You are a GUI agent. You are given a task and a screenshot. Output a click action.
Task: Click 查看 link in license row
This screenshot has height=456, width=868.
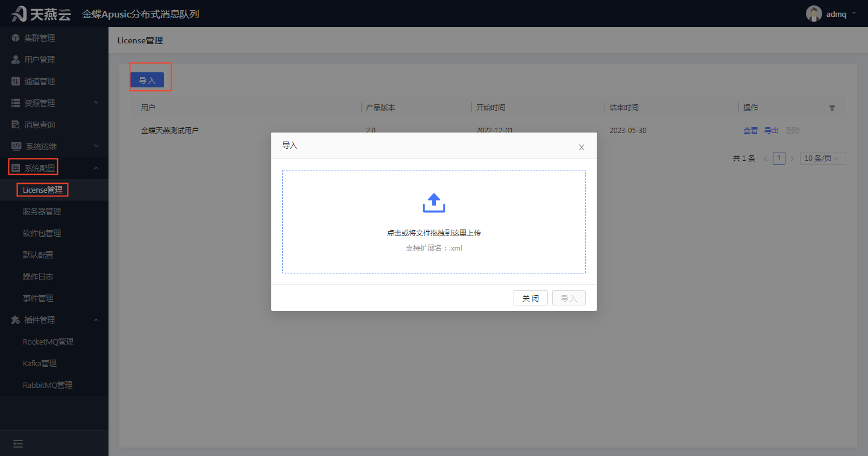tap(750, 131)
